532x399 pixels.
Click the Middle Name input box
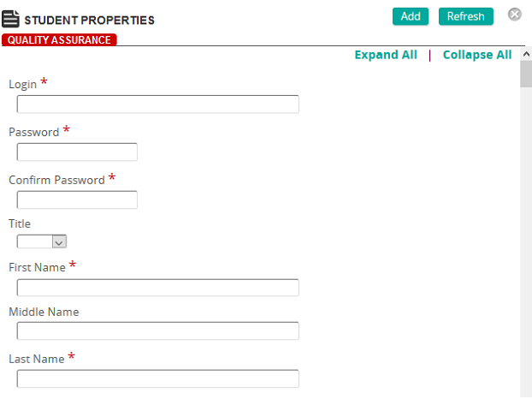157,331
